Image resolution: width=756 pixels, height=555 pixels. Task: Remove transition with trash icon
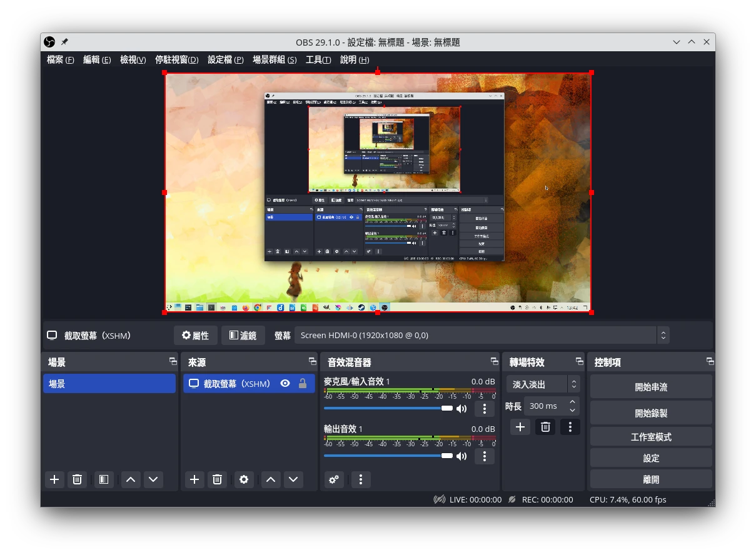pos(545,427)
